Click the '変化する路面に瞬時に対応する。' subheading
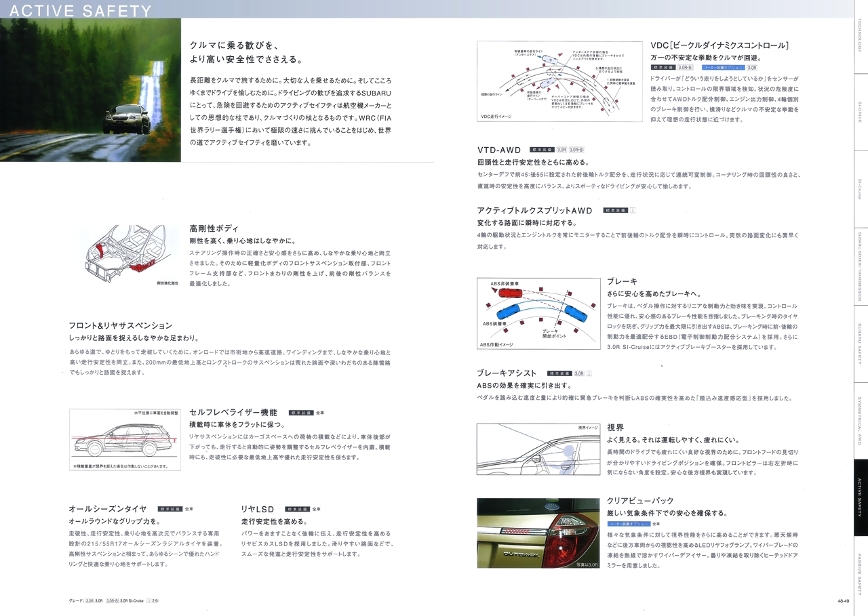 click(527, 223)
